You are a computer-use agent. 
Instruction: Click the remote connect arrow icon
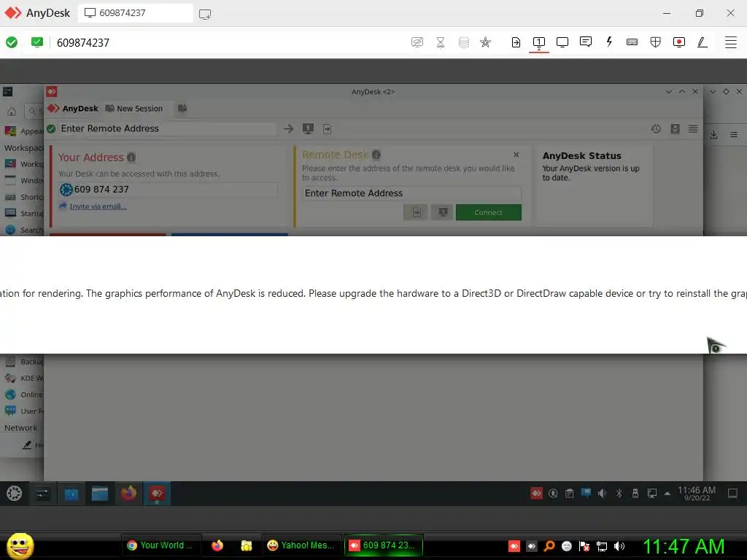pos(288,128)
